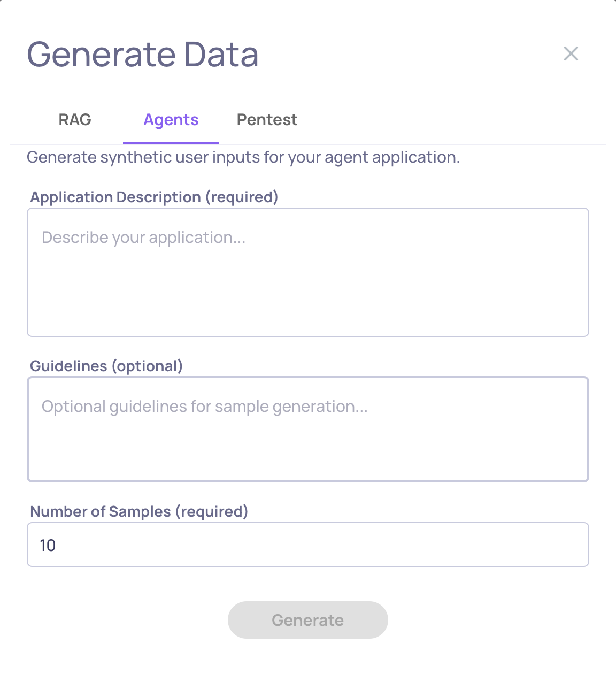Close the Generate Data dialog
Viewport: 616px width, 674px height.
(x=571, y=53)
